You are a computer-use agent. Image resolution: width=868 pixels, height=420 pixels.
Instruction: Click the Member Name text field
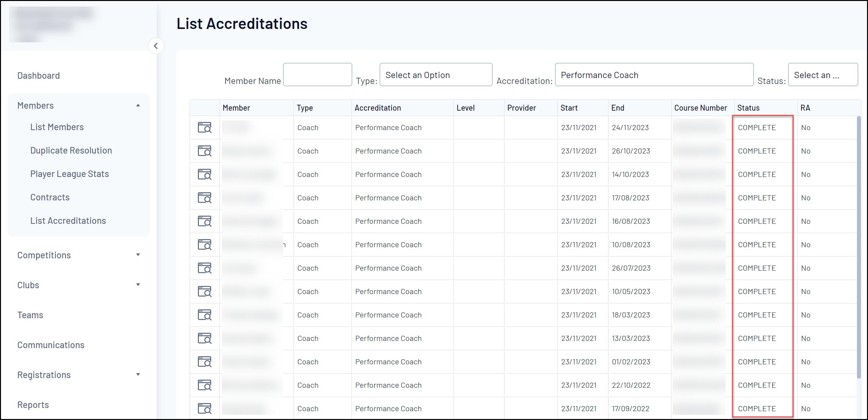coord(317,75)
